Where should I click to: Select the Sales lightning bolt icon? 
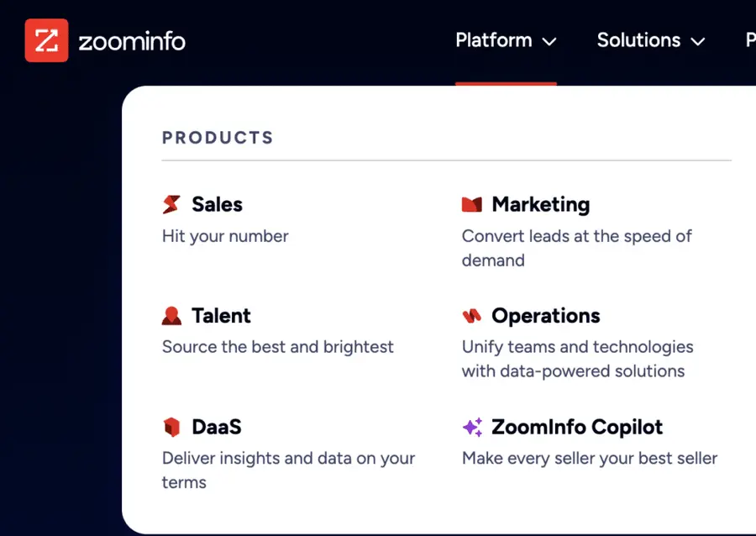coord(171,203)
